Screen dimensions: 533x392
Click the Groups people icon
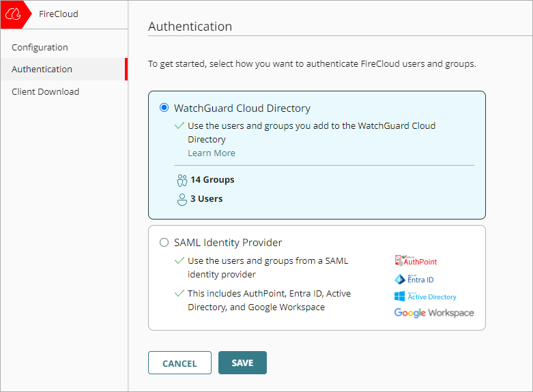[x=182, y=180]
